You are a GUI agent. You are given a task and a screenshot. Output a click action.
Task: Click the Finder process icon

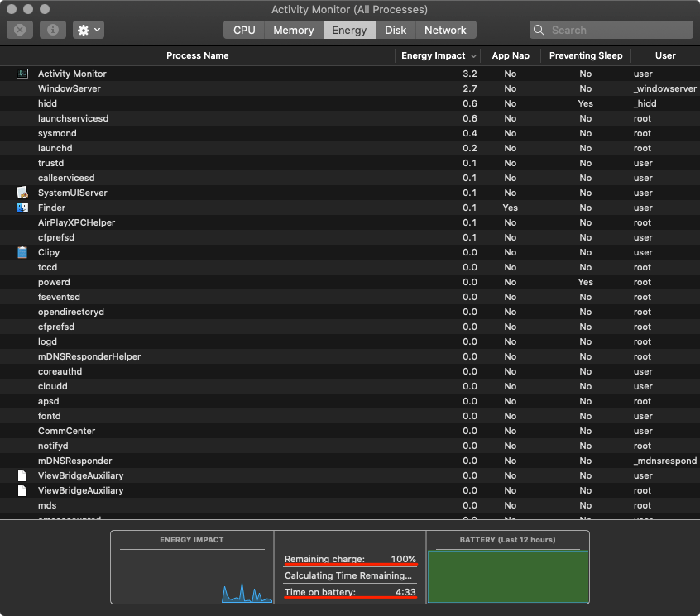22,208
